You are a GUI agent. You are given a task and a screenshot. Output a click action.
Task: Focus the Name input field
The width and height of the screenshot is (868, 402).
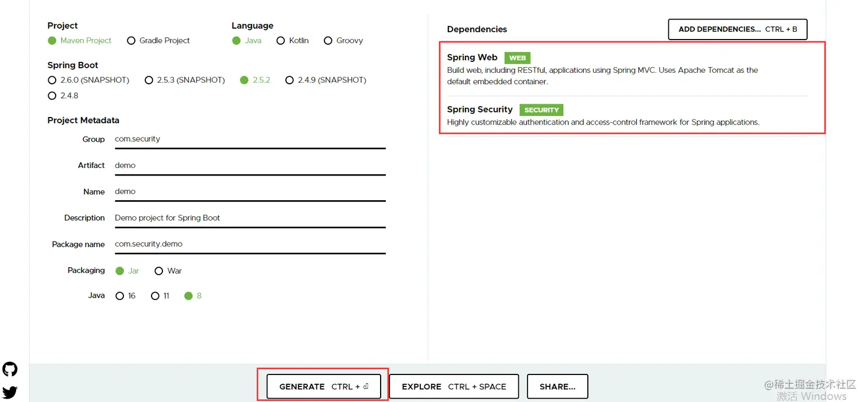pos(250,192)
